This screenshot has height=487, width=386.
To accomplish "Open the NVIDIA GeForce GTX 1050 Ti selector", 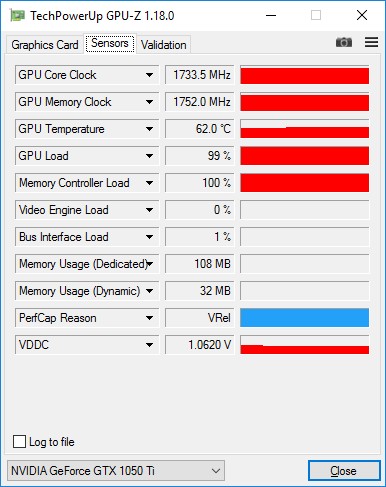I will (x=116, y=471).
